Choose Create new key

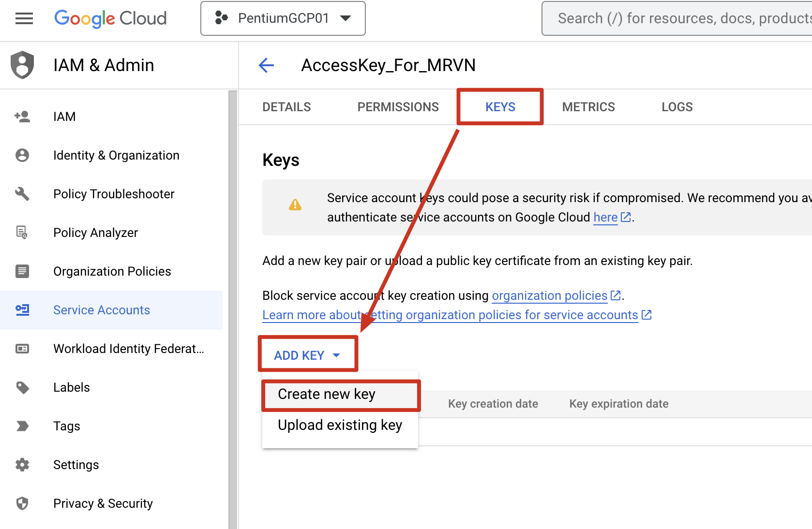340,394
